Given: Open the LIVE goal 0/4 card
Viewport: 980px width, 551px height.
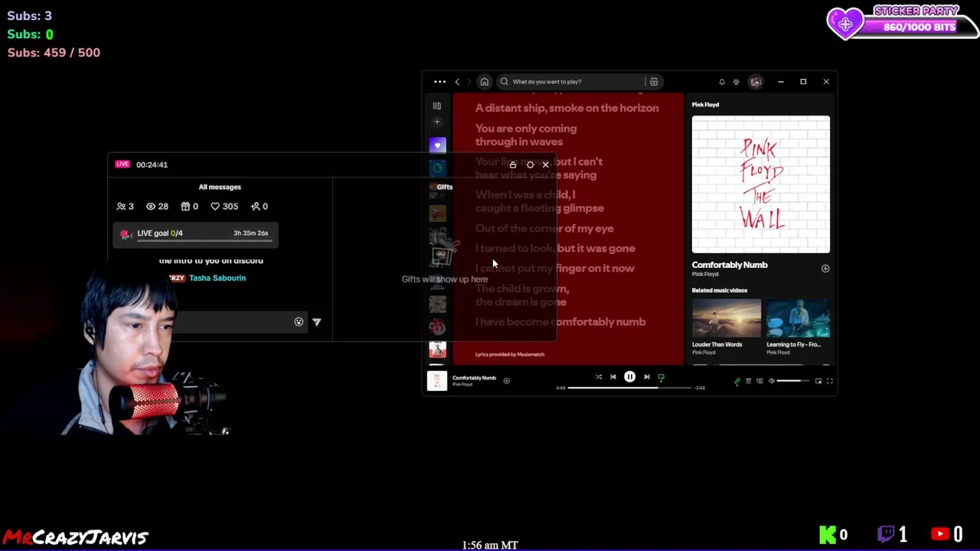Looking at the screenshot, I should pos(196,234).
